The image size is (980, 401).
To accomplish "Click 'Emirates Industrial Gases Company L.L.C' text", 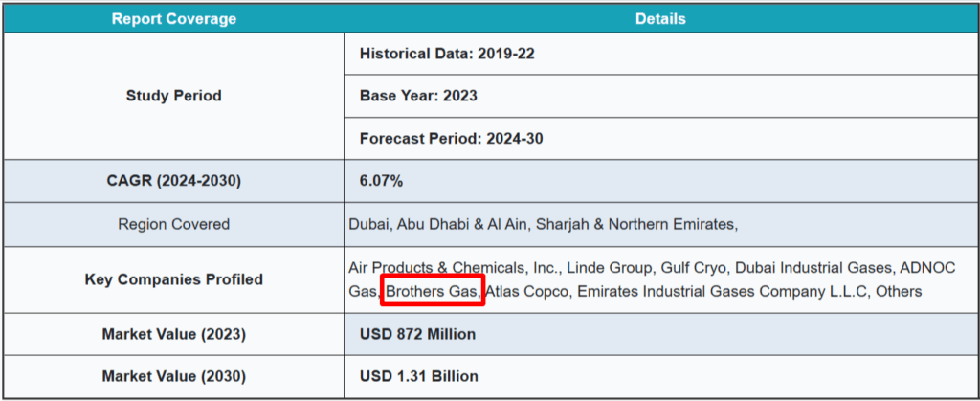I will (724, 292).
